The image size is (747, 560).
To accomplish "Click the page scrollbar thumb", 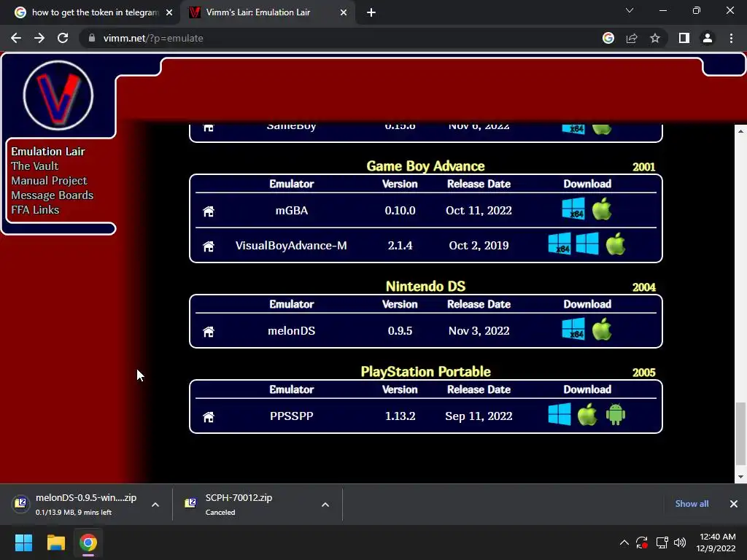I will coord(740,433).
